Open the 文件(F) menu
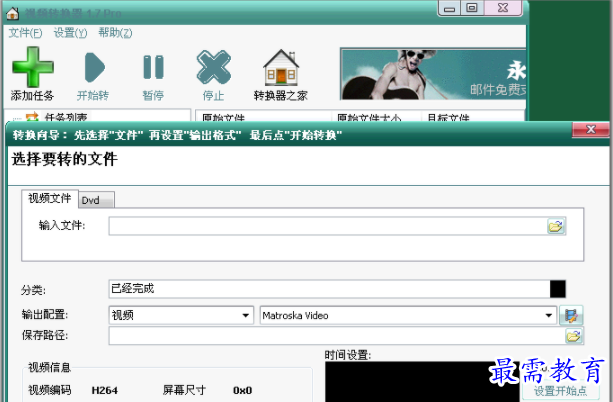 (25, 33)
